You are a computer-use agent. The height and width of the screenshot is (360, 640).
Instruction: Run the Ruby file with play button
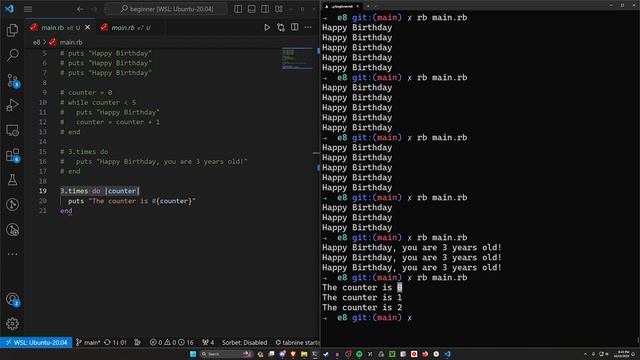267,27
